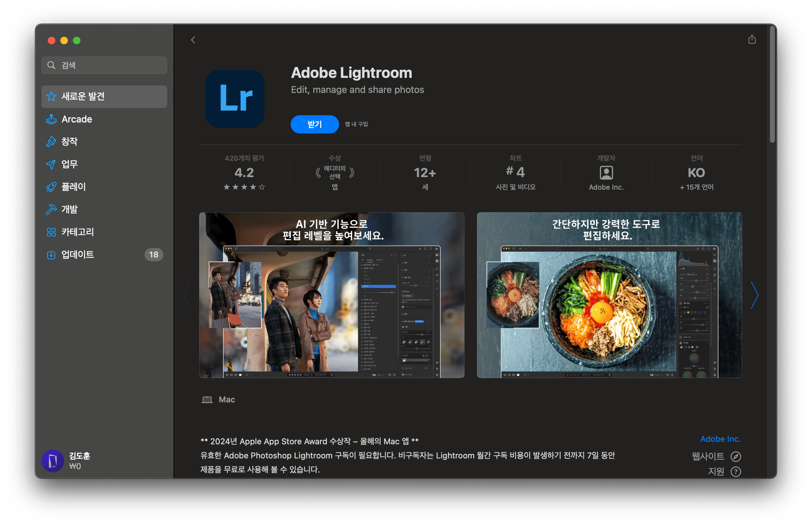
Task: Click the 김도훈 account avatar
Action: pos(52,461)
